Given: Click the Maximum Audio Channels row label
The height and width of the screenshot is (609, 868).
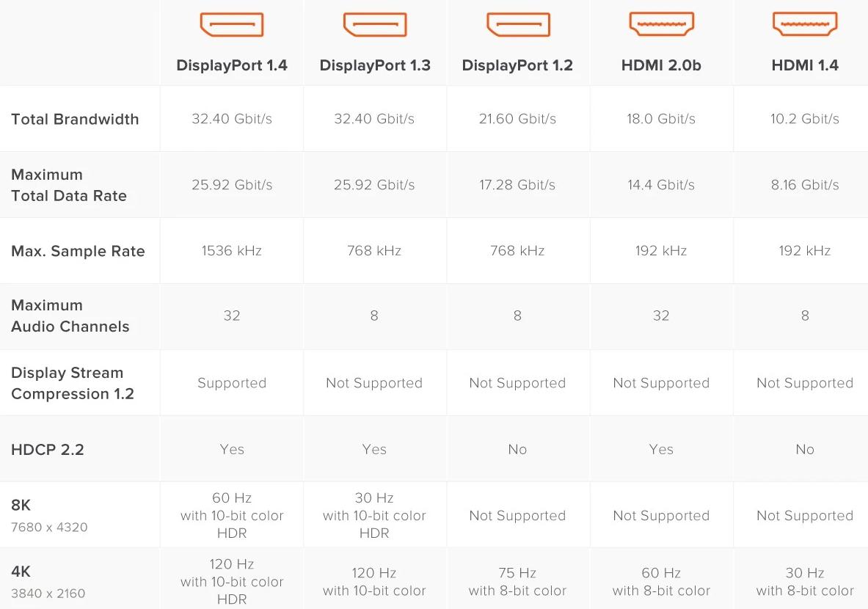Looking at the screenshot, I should (70, 316).
